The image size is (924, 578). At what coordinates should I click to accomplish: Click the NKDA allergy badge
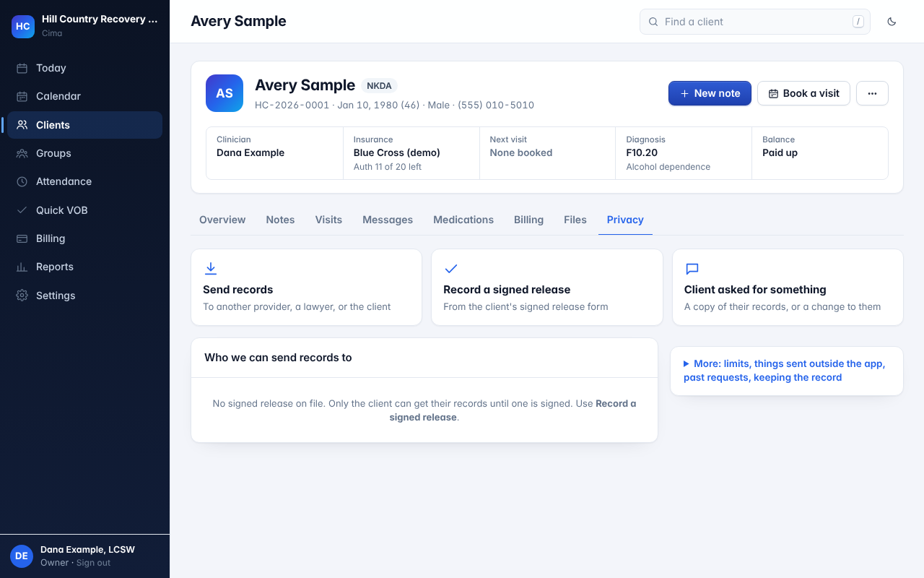click(379, 86)
